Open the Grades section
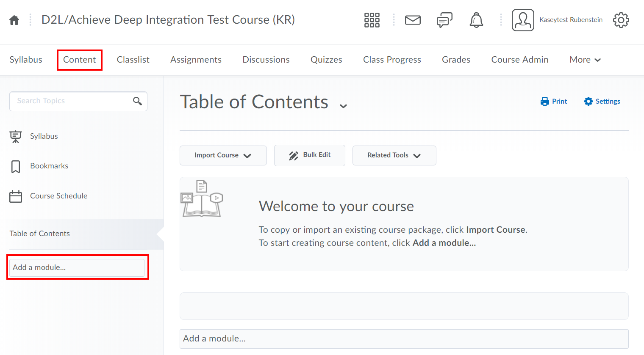Viewport: 644px width, 355px height. click(456, 60)
